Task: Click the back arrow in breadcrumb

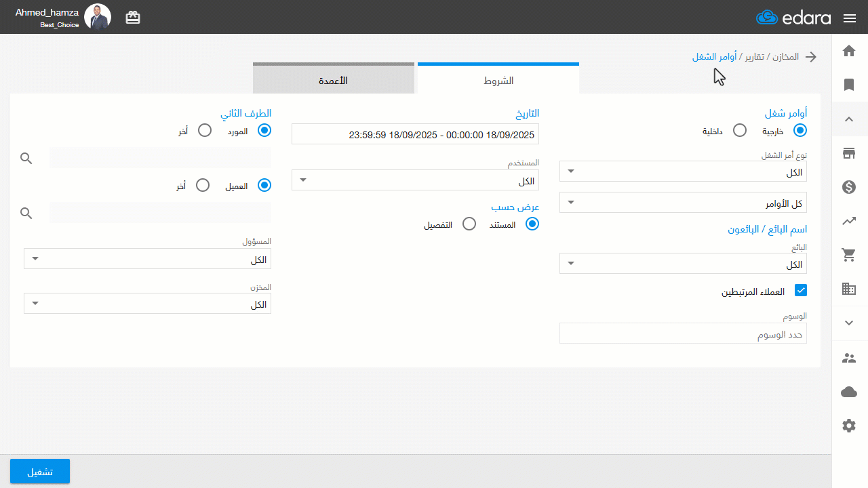Action: point(810,57)
